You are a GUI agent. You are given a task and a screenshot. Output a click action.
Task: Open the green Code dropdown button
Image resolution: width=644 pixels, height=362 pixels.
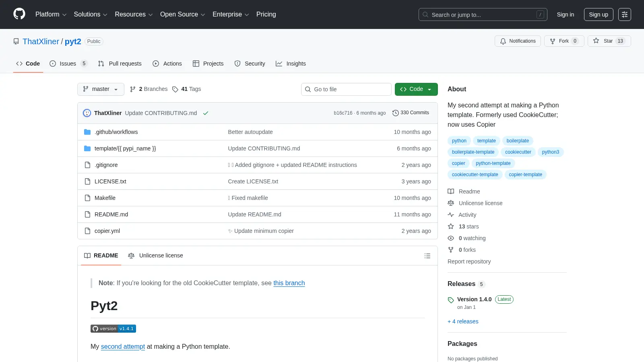(x=416, y=89)
